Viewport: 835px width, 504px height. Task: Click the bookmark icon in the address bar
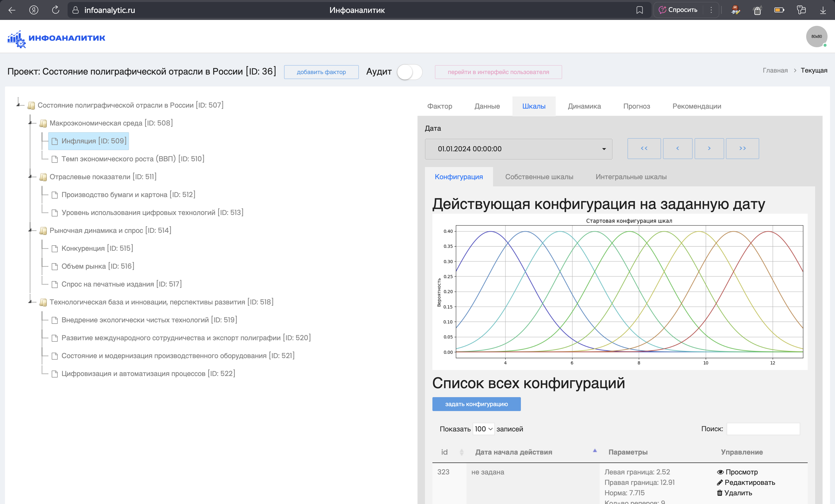640,10
